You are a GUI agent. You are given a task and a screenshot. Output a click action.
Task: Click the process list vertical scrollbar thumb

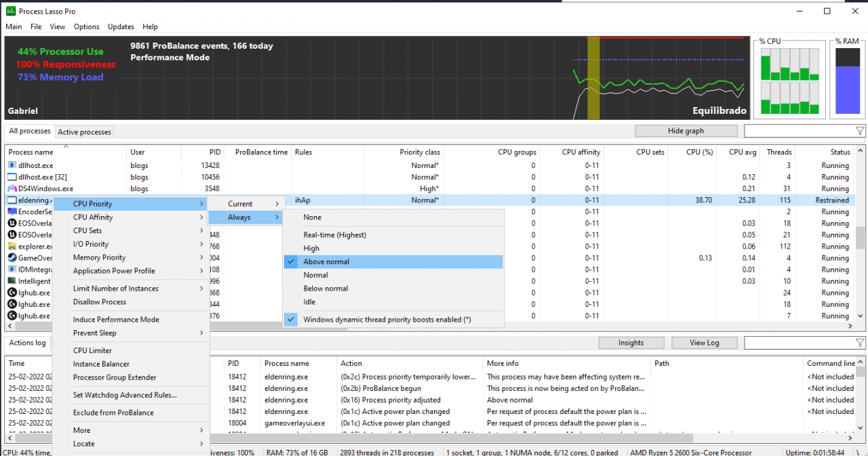click(861, 237)
